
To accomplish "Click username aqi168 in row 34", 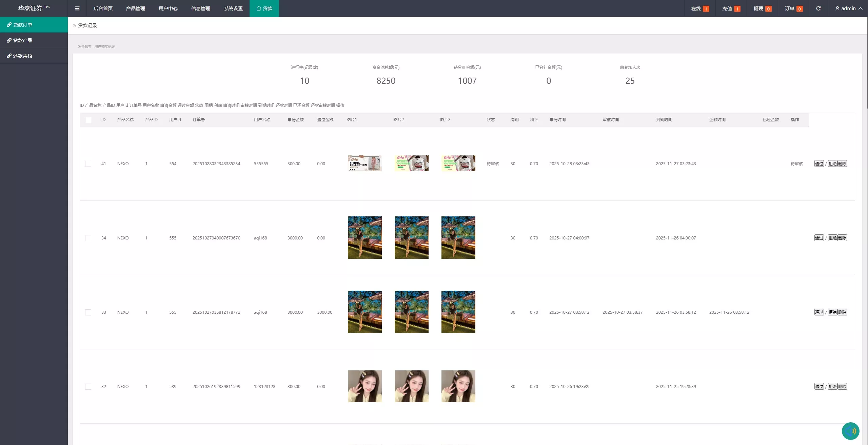I will coord(260,238).
